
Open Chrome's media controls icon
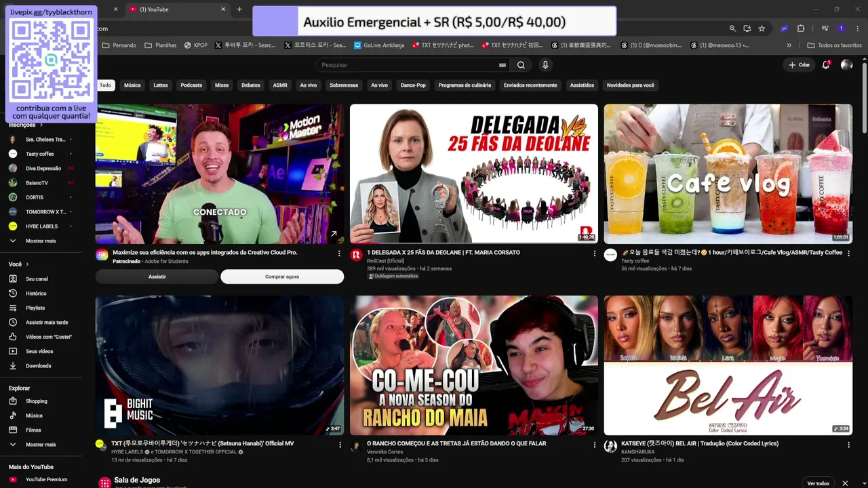click(825, 28)
